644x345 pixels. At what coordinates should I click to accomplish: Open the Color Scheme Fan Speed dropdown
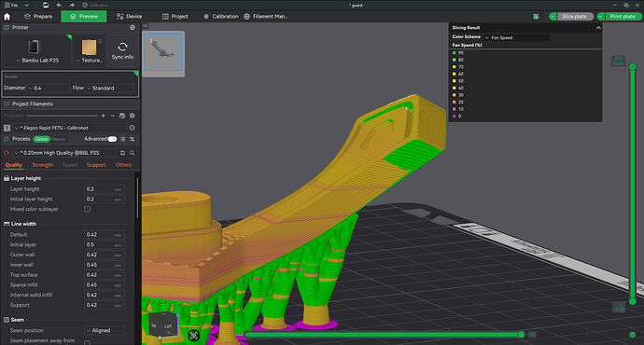pyautogui.click(x=517, y=37)
